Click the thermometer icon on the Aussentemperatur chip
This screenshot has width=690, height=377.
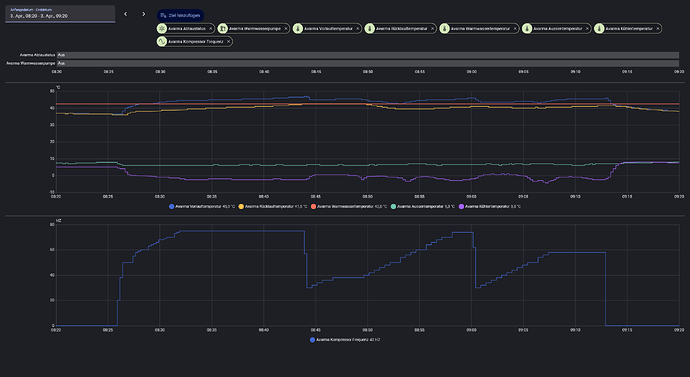pos(527,29)
